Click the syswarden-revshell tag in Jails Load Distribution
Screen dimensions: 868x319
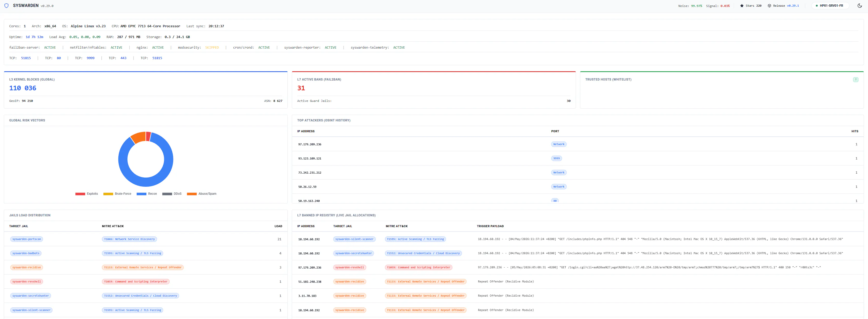[27, 282]
